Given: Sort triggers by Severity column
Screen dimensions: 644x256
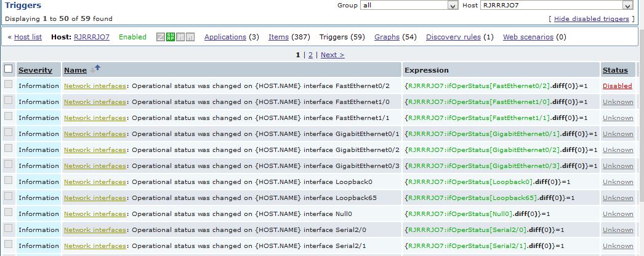Looking at the screenshot, I should point(35,70).
